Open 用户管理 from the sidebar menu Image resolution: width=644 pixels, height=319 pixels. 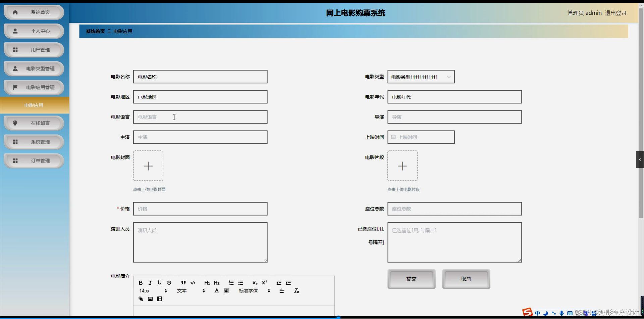click(34, 50)
